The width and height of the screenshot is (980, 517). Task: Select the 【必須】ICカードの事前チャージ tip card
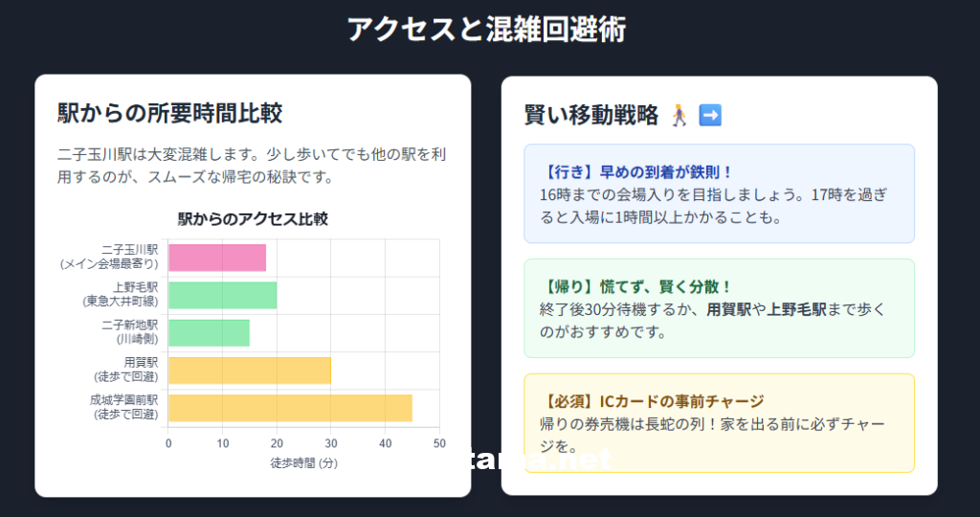(720, 423)
